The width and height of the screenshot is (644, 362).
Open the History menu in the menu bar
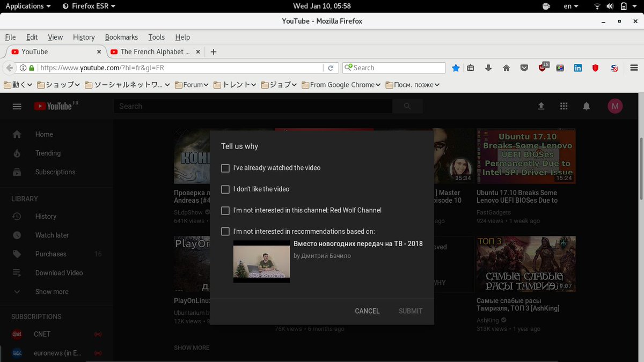(x=84, y=37)
